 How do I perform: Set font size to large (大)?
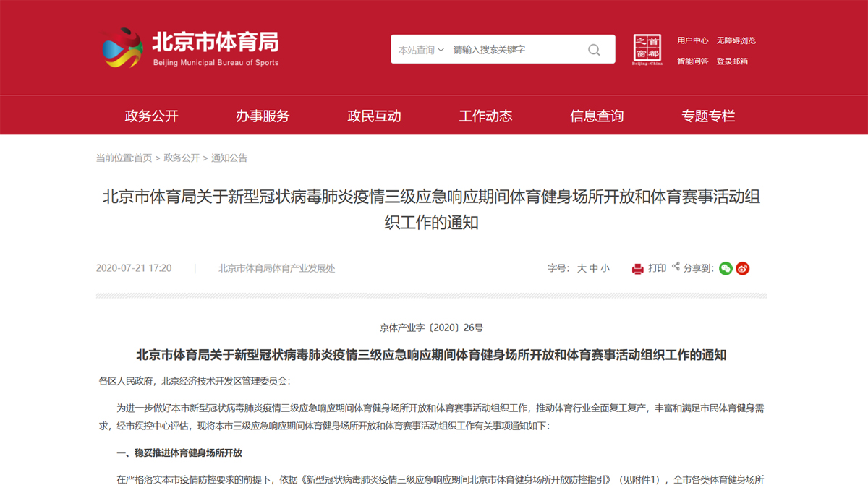582,268
